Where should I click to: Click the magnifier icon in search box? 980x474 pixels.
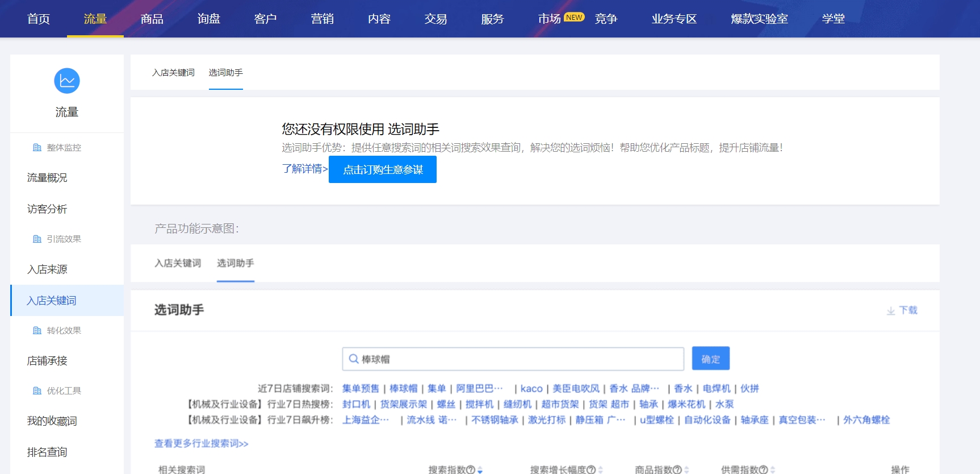point(354,359)
